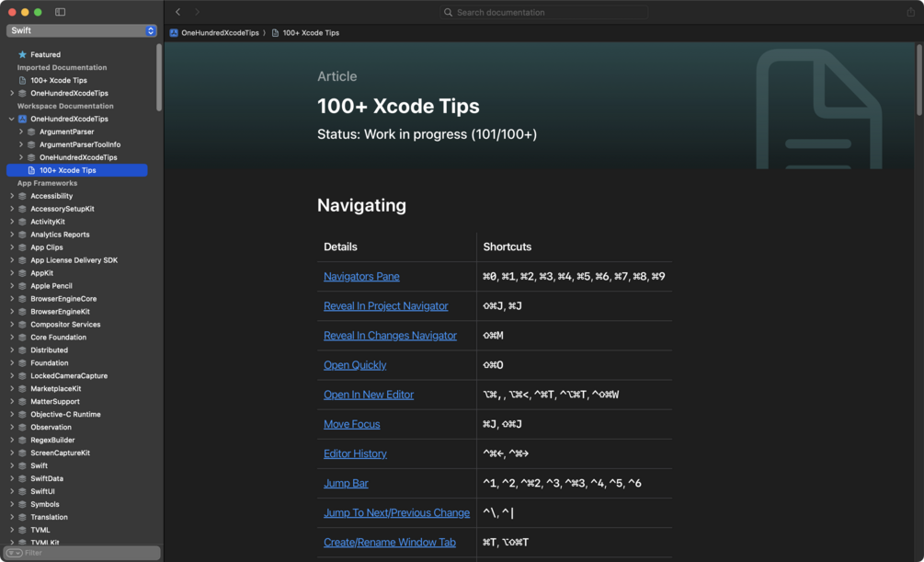Click the share icon in the toolbar

pos(910,12)
